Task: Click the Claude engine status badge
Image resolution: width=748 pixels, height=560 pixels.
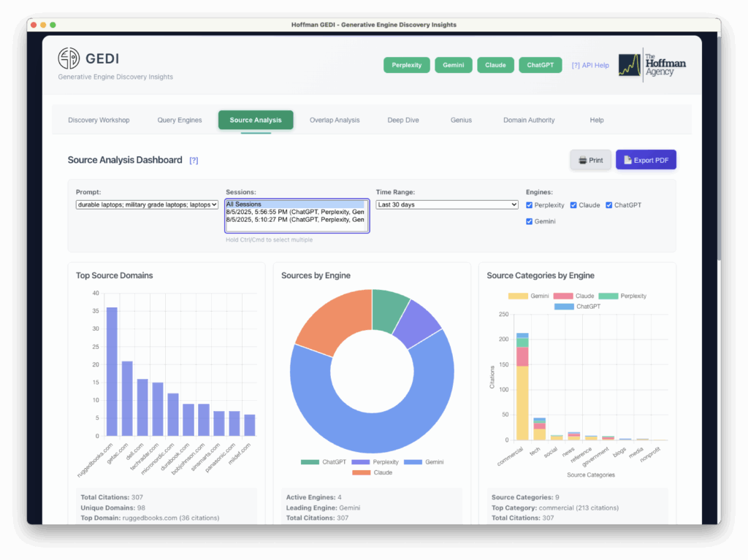Action: (495, 64)
